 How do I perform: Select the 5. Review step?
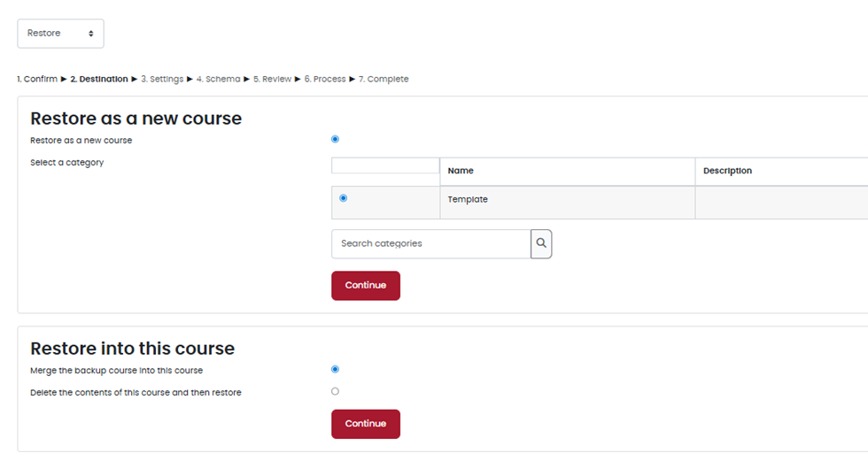click(272, 80)
